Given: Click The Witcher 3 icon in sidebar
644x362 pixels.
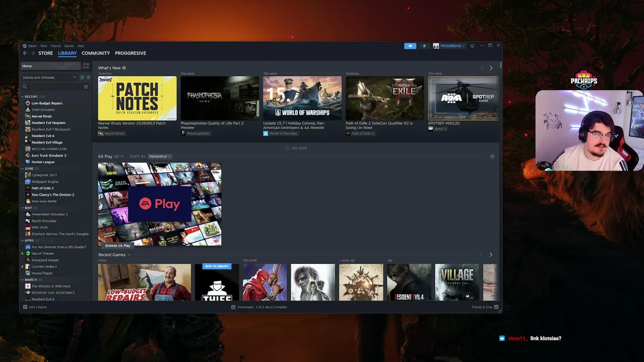Looking at the screenshot, I should pos(28,286).
